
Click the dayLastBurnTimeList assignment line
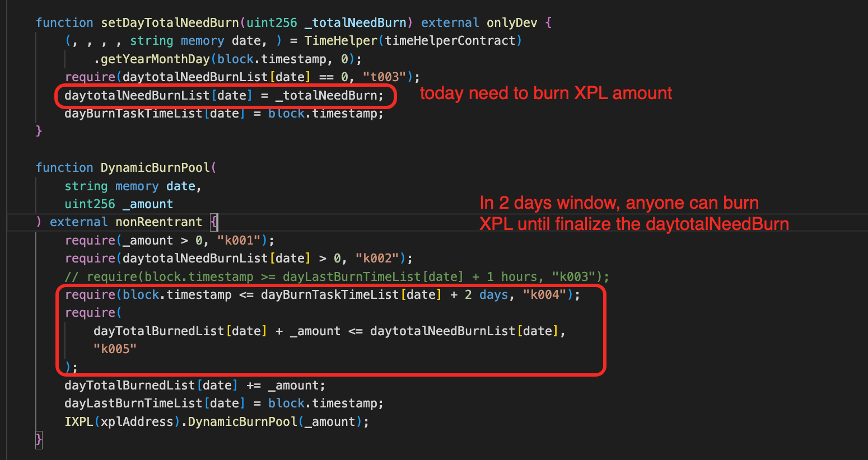click(224, 403)
